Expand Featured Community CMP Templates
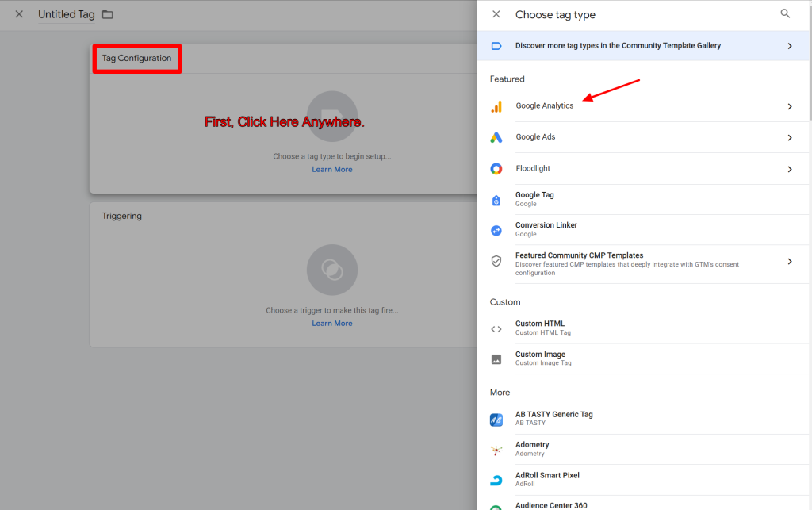Image resolution: width=812 pixels, height=510 pixels. click(x=789, y=260)
